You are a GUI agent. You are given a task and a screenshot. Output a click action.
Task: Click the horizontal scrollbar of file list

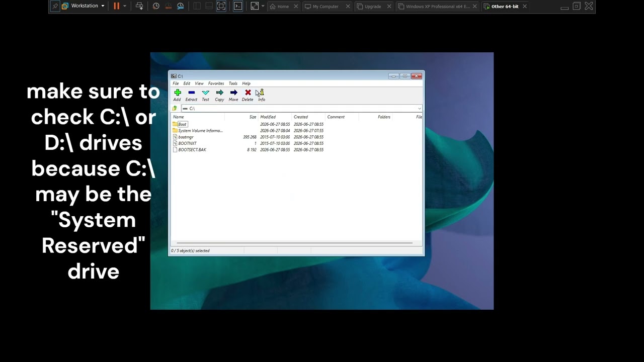point(294,243)
